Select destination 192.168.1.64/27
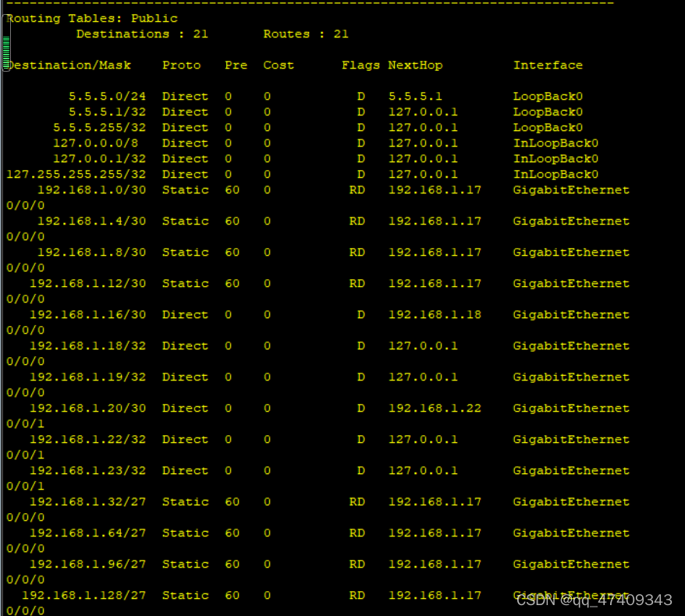 point(88,533)
